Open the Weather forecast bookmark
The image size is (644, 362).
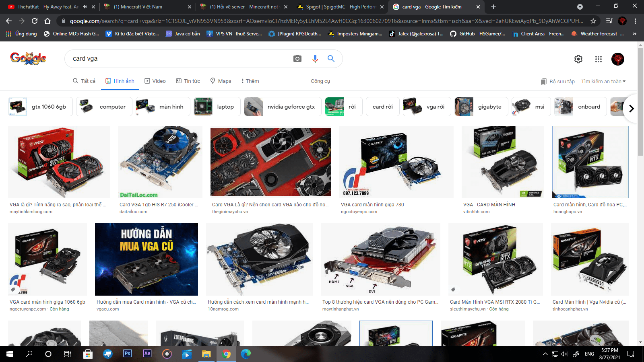tap(598, 34)
